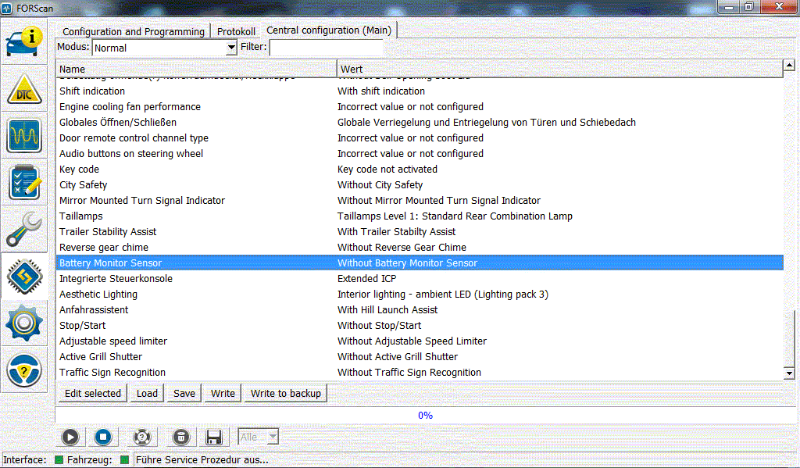This screenshot has width=800, height=468.
Task: Select the Adjustable speed limiter row
Action: (x=419, y=341)
